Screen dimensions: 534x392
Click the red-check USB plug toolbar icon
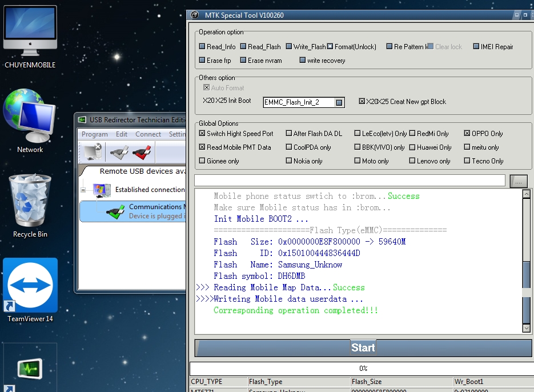pyautogui.click(x=142, y=152)
